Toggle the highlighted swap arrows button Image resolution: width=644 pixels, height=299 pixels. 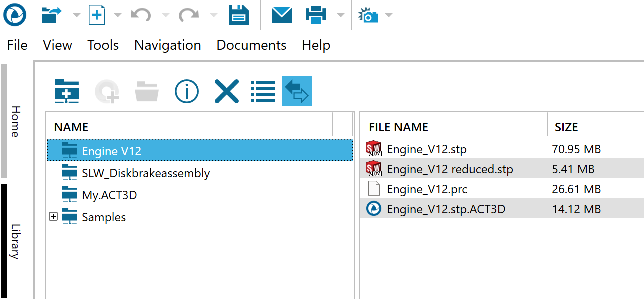pyautogui.click(x=297, y=91)
